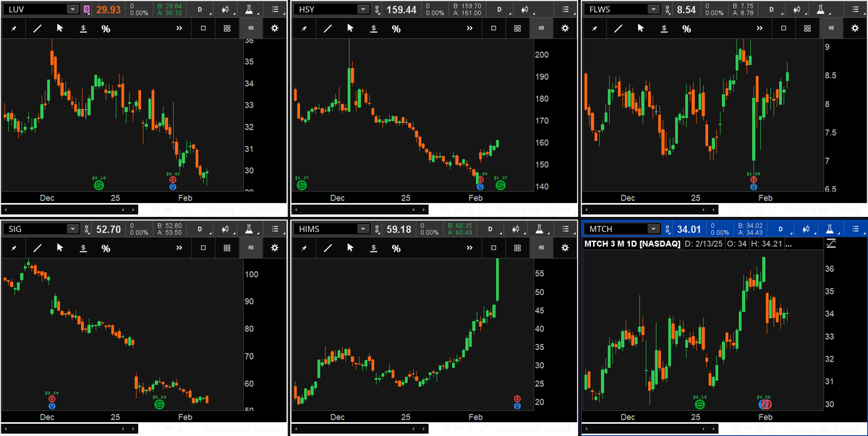Image resolution: width=868 pixels, height=436 pixels.
Task: Select the percent tool in LUV chart
Action: point(106,28)
